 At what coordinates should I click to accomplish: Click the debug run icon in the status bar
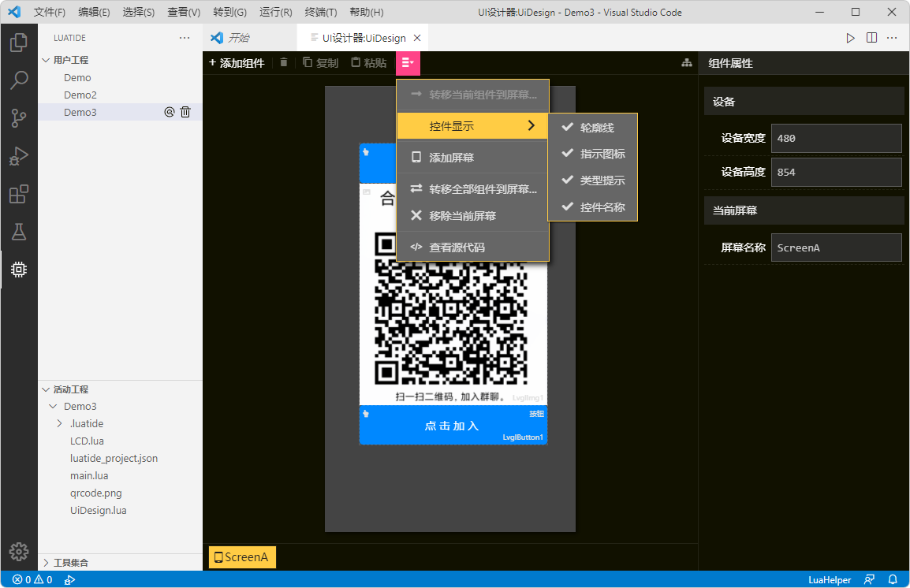point(69,579)
